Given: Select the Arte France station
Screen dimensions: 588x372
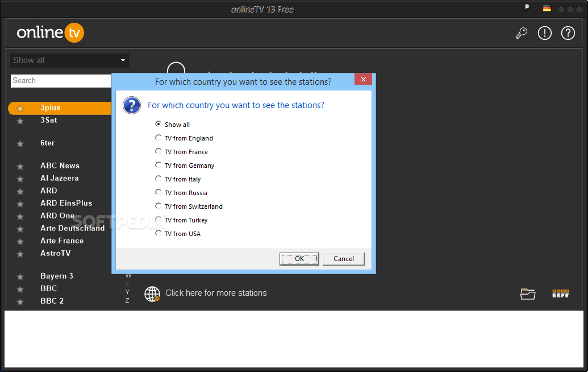Looking at the screenshot, I should 62,241.
